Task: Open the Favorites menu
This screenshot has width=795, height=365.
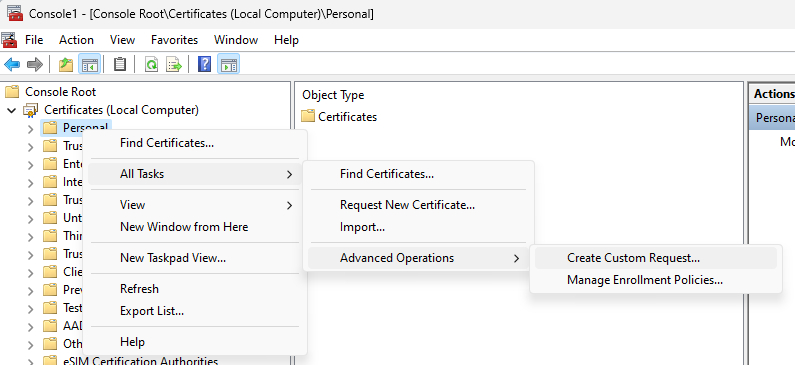Action: (174, 40)
